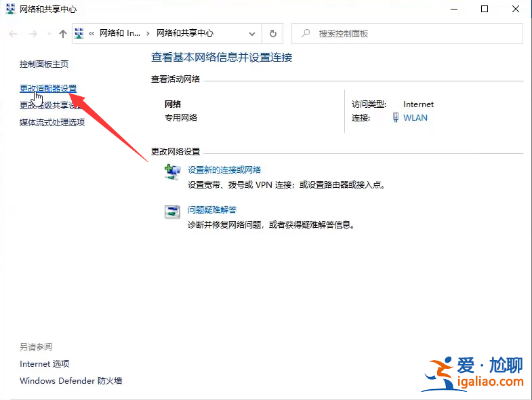Minimize the 网络和共享中心 window
The width and height of the screenshot is (532, 400).
[454, 9]
